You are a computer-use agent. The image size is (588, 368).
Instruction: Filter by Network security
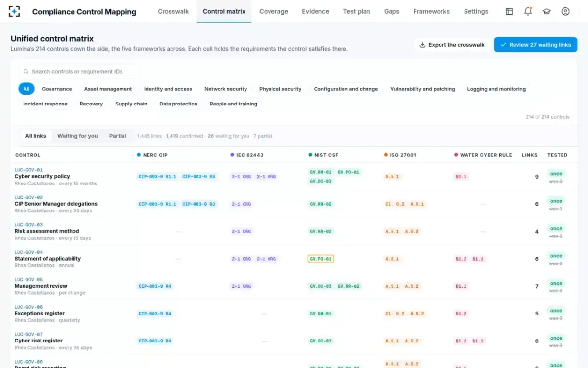point(226,89)
